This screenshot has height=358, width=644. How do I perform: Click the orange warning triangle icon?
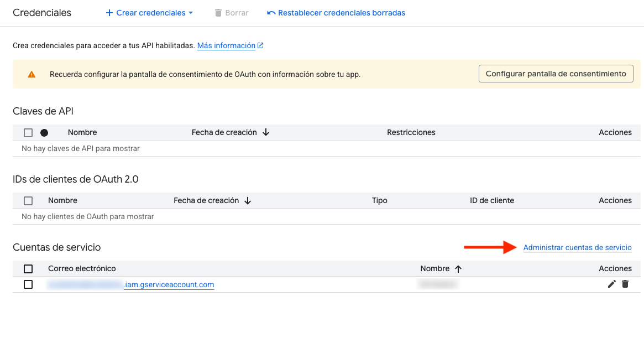32,74
